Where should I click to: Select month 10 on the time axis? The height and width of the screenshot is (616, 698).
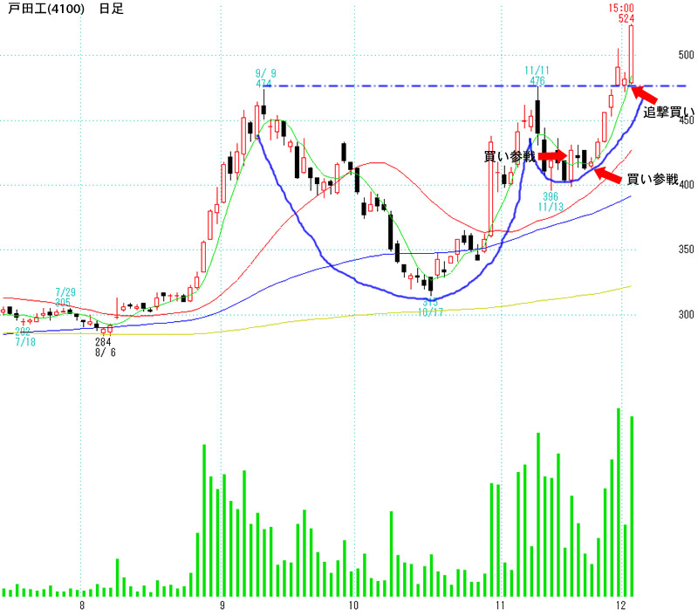click(x=353, y=606)
